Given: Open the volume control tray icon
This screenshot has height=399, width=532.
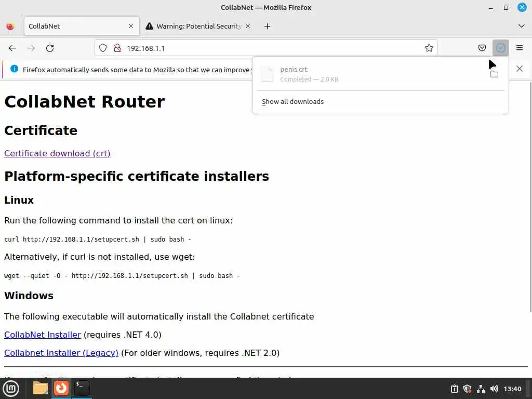Looking at the screenshot, I should (494, 389).
